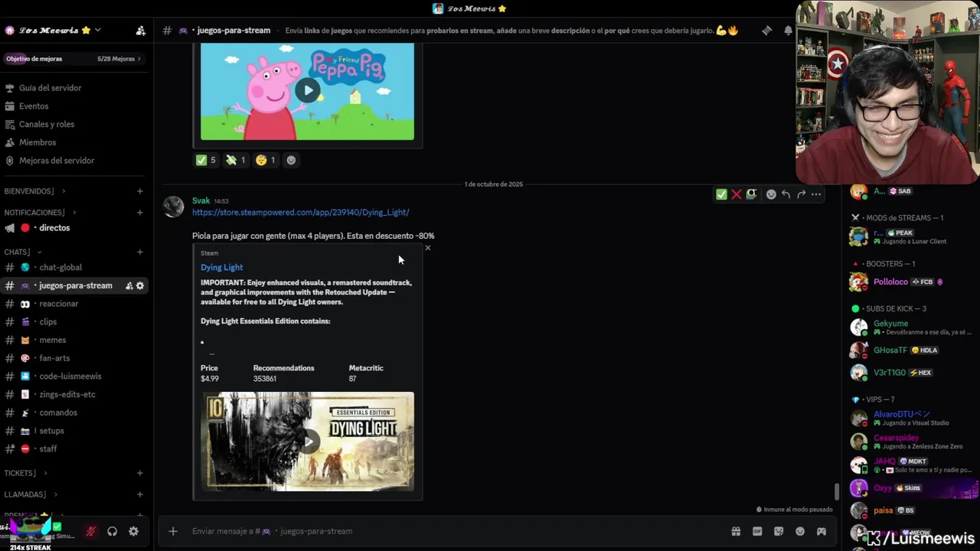Expand the LLAMADAS category

[31, 494]
